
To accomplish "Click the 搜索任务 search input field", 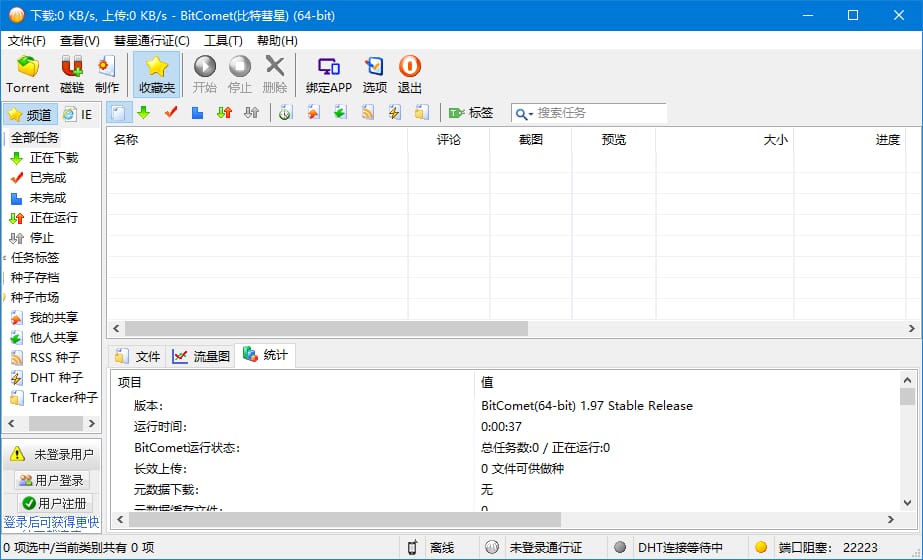I will 600,112.
